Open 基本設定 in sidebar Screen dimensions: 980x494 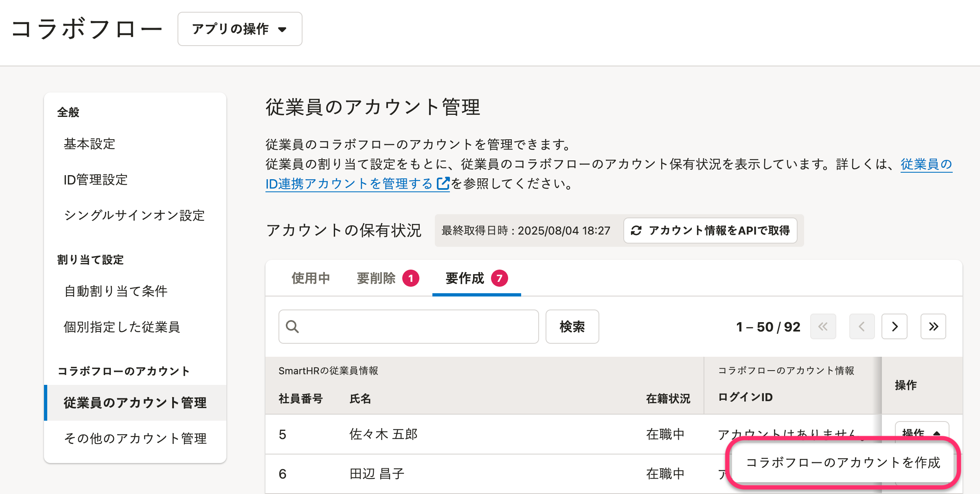(90, 144)
